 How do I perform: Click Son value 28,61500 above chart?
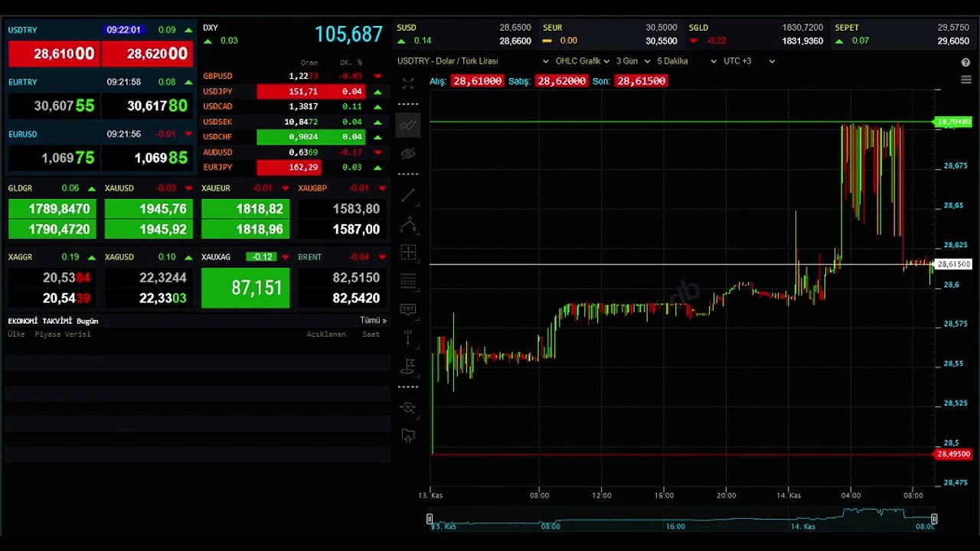pyautogui.click(x=641, y=80)
